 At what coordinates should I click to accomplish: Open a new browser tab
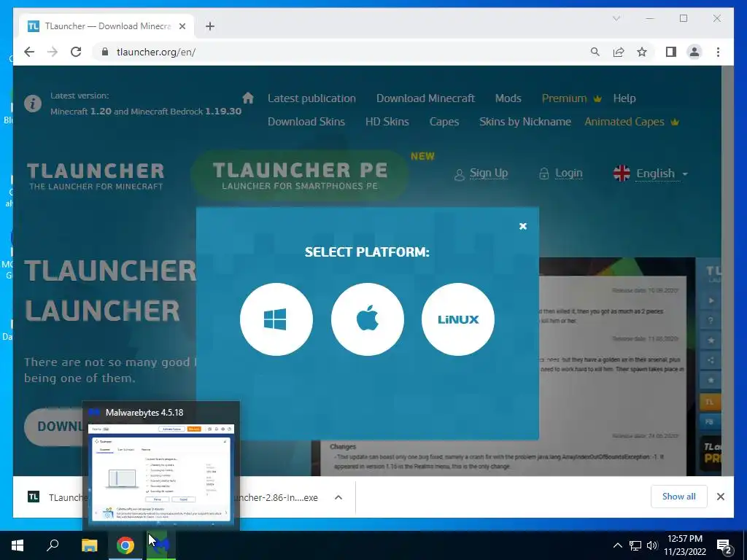pyautogui.click(x=210, y=26)
